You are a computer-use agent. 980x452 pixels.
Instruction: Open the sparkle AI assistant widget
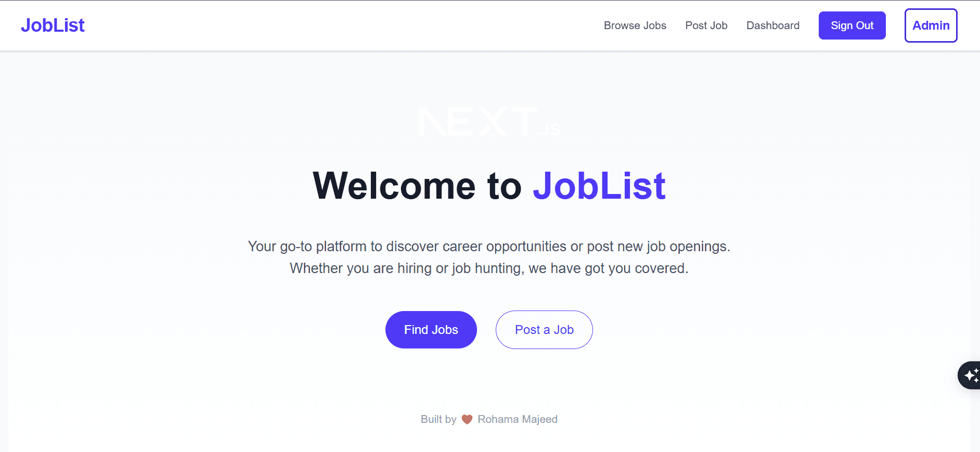[x=970, y=375]
